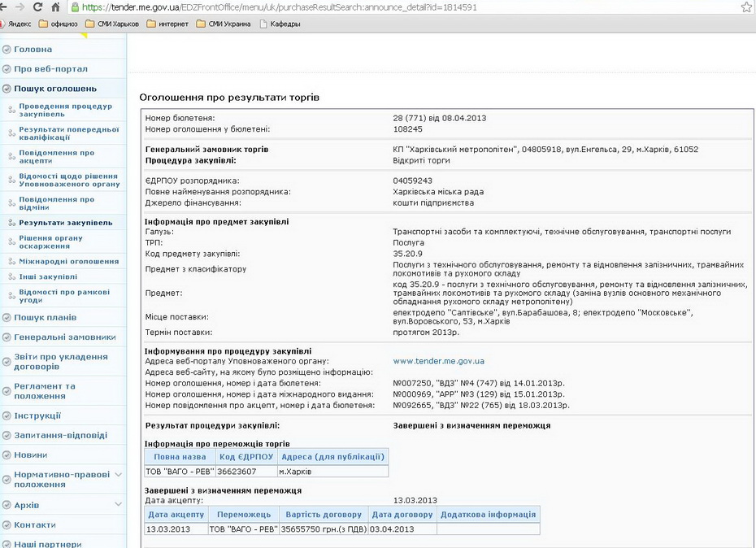Click the browser home icon
The width and height of the screenshot is (756, 548).
pos(56,7)
